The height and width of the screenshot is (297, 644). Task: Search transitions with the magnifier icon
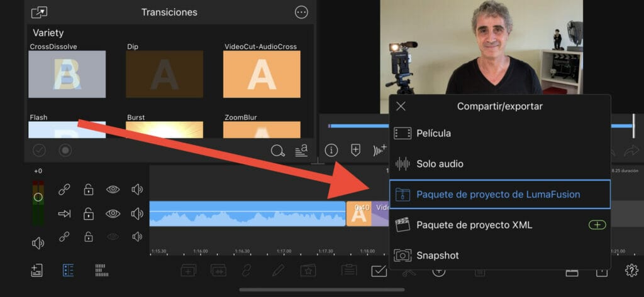tap(277, 150)
